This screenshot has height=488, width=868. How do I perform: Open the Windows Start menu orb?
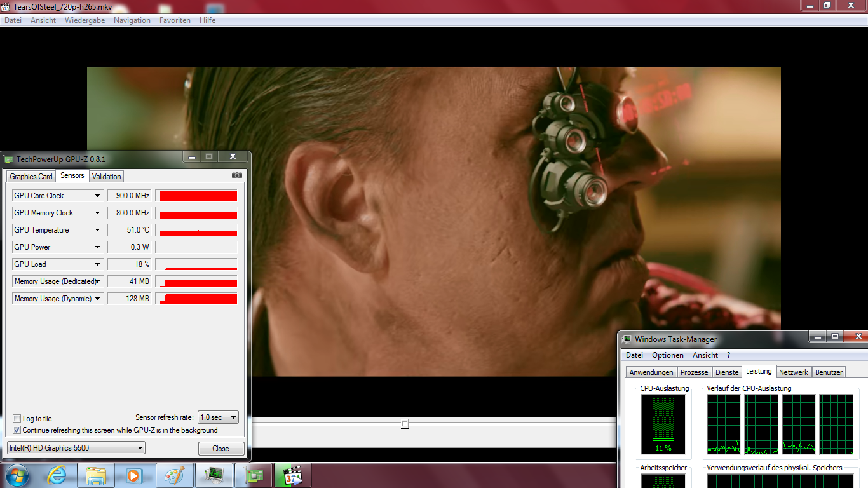(17, 475)
